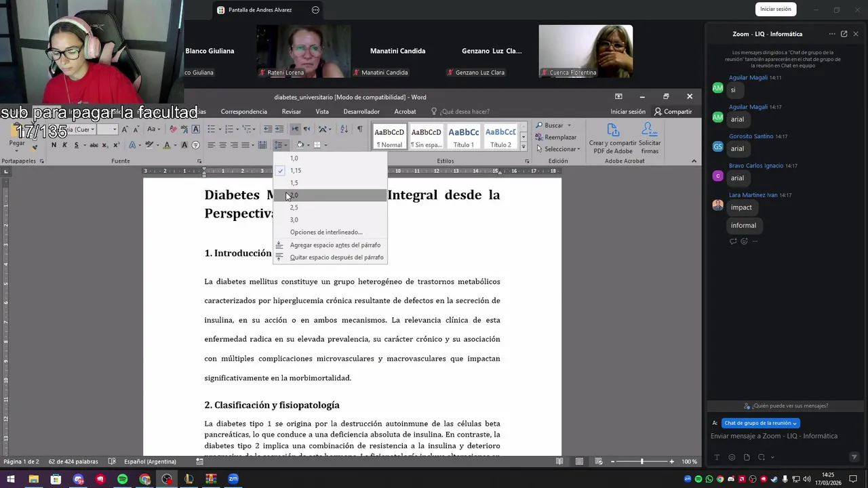Image resolution: width=868 pixels, height=488 pixels.
Task: Apply Sin espaciado style
Action: [x=426, y=137]
